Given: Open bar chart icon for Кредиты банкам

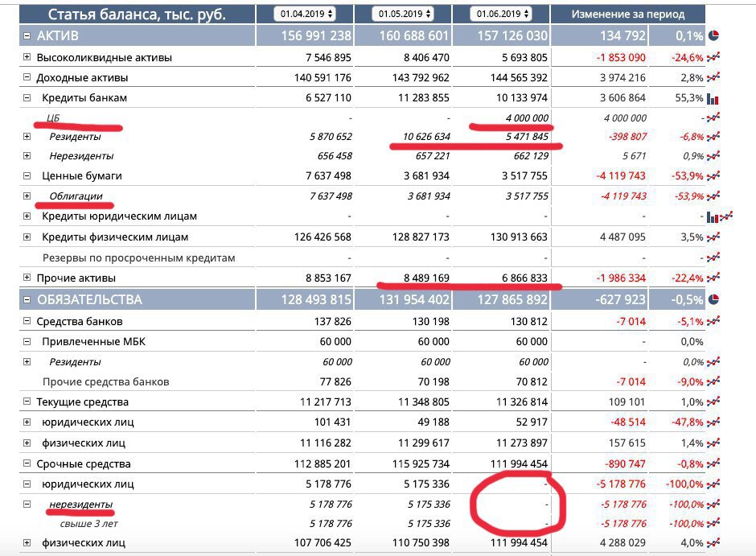Looking at the screenshot, I should point(713,99).
